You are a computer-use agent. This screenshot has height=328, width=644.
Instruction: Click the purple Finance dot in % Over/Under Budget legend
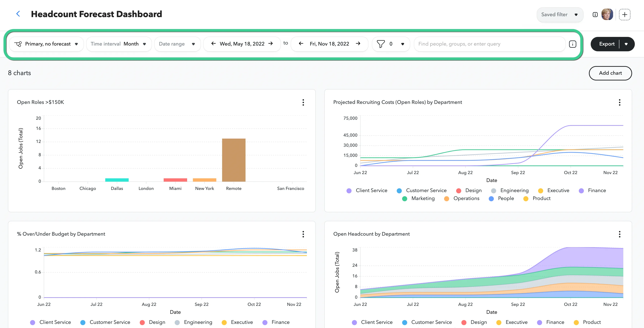265,322
